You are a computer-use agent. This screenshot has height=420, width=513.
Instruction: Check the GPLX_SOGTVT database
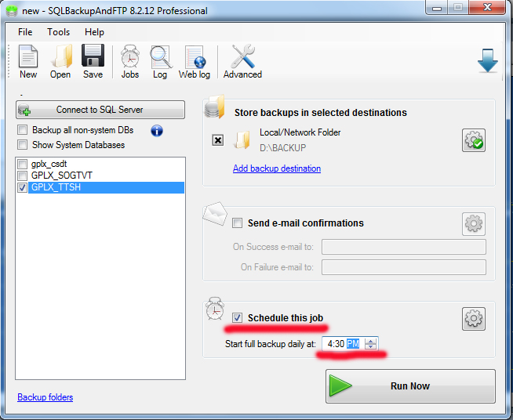coord(22,176)
